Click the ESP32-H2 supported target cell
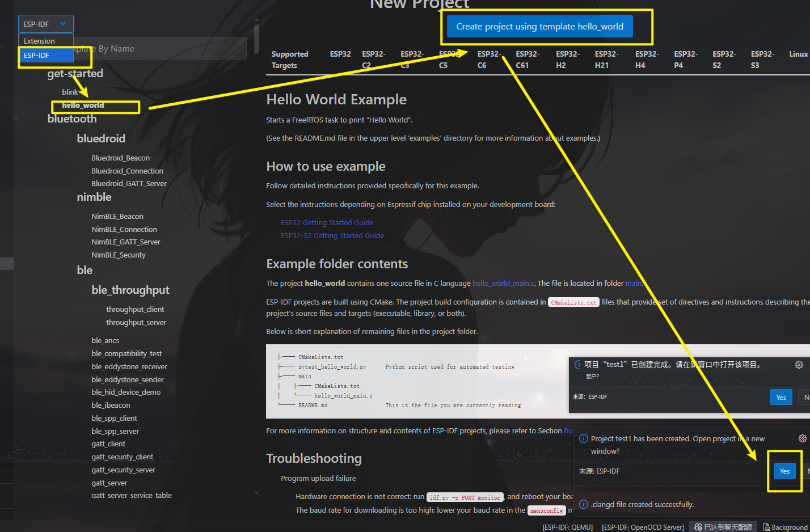The image size is (810, 532). (567, 60)
